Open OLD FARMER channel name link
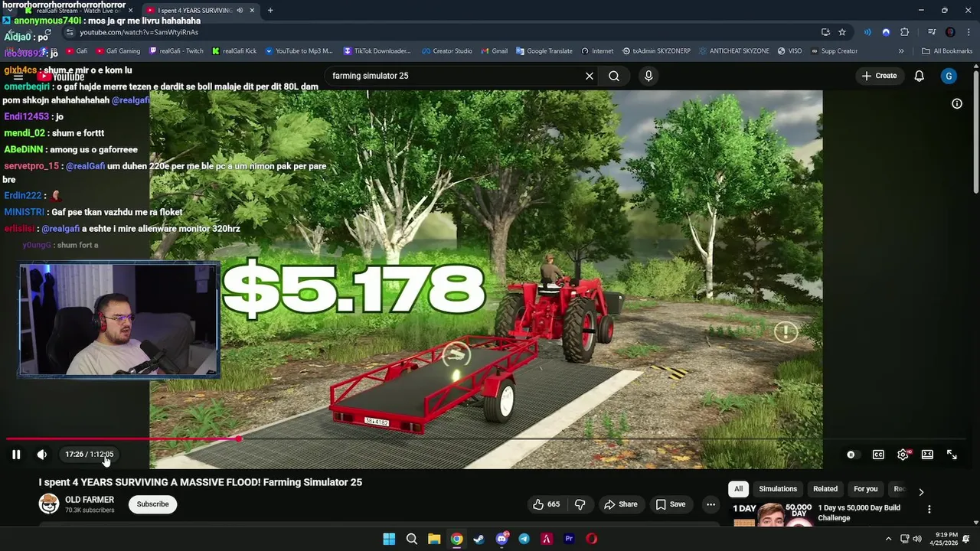The image size is (980, 551). click(x=90, y=500)
